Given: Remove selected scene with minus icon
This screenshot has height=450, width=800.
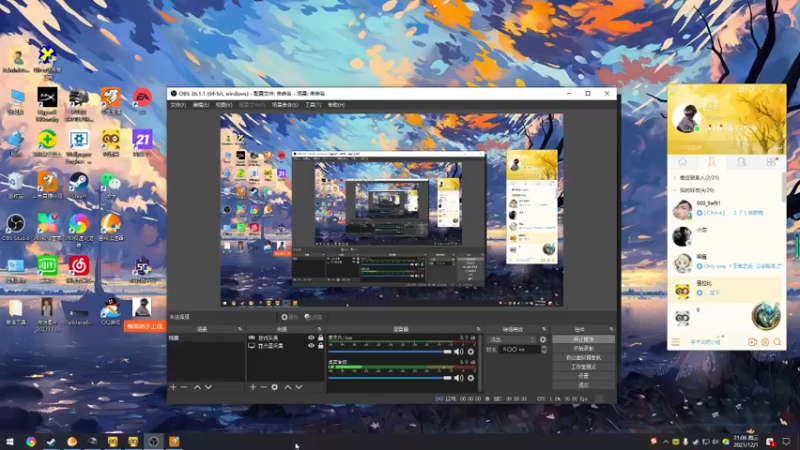Looking at the screenshot, I should pyautogui.click(x=184, y=387).
